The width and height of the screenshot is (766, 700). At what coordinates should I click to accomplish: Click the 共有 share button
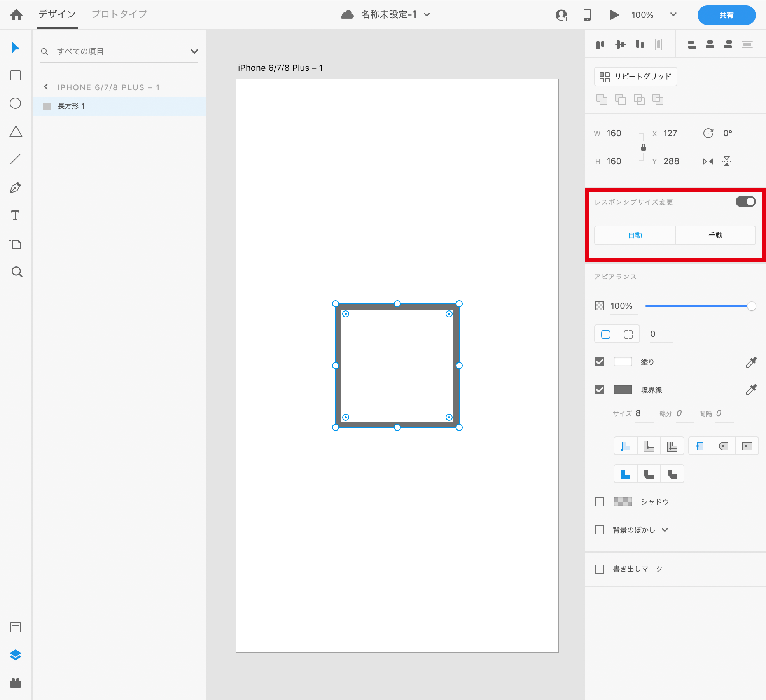(726, 15)
